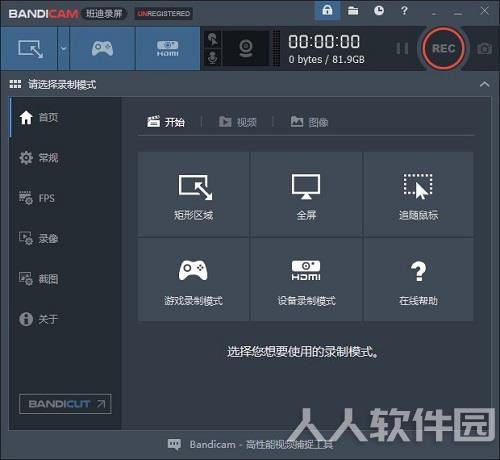Take a screenshot with the camera icon
500x460 pixels.
[484, 49]
